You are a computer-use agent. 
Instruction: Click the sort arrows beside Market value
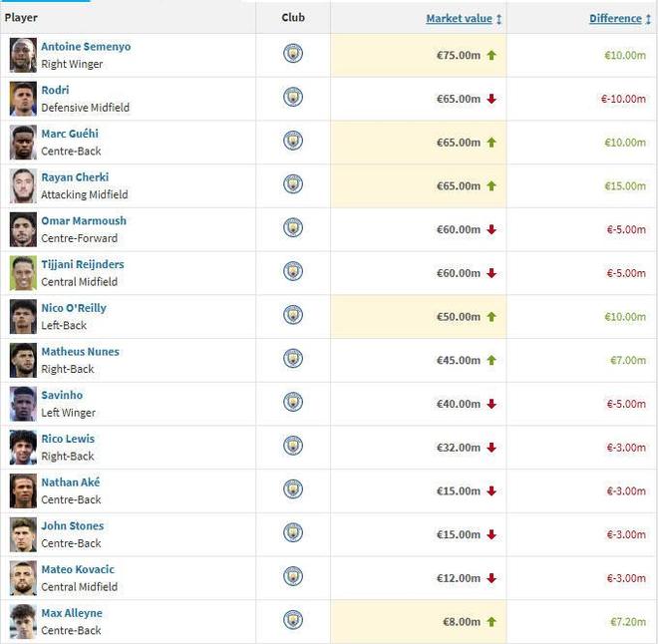coord(499,19)
